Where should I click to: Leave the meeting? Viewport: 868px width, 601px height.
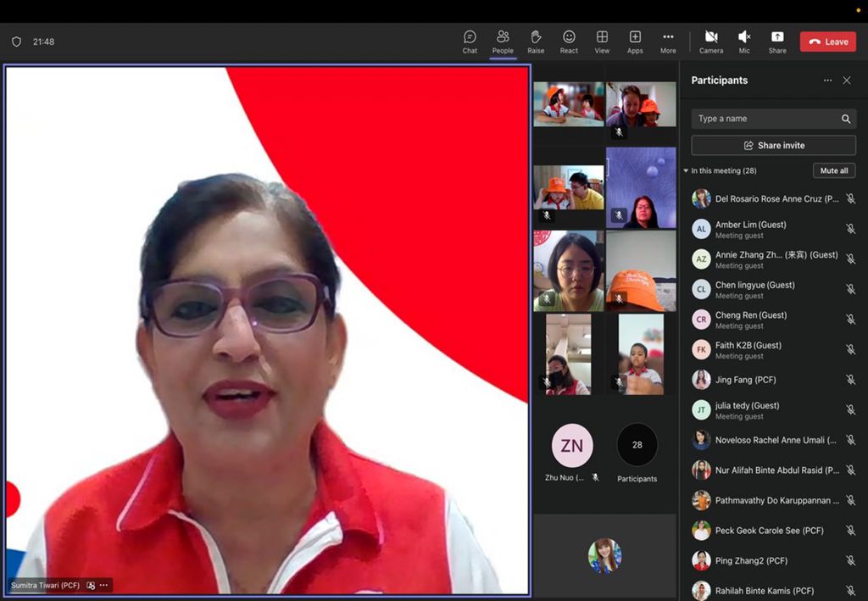tap(828, 42)
